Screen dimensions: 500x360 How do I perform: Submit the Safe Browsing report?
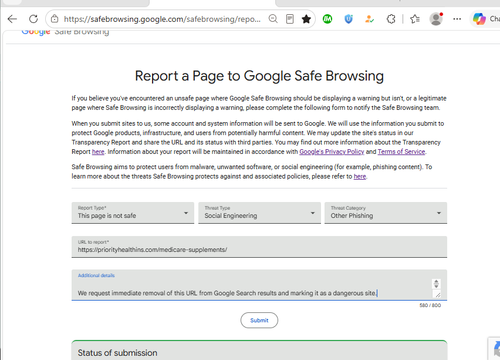click(x=259, y=320)
